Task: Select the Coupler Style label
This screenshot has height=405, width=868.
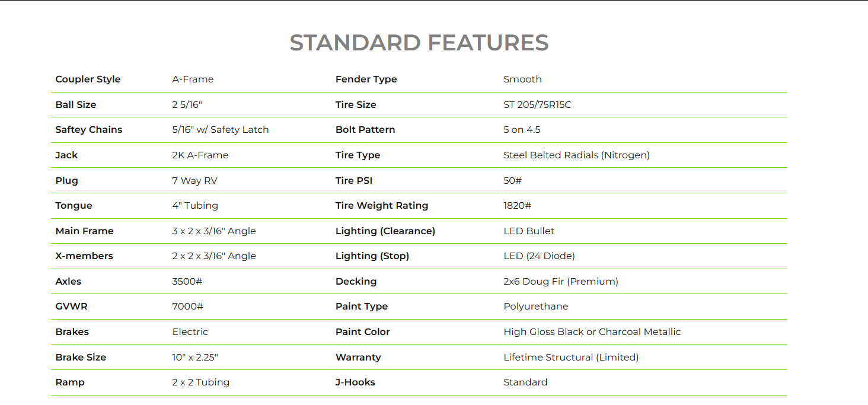Action: 88,79
